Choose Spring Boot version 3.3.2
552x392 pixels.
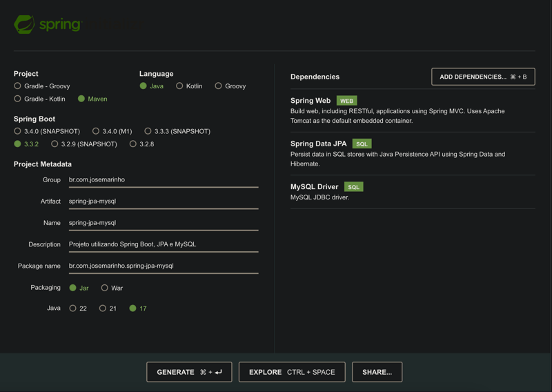(x=26, y=144)
